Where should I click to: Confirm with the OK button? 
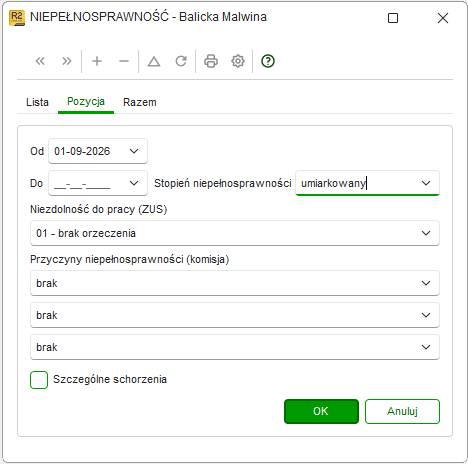321,411
